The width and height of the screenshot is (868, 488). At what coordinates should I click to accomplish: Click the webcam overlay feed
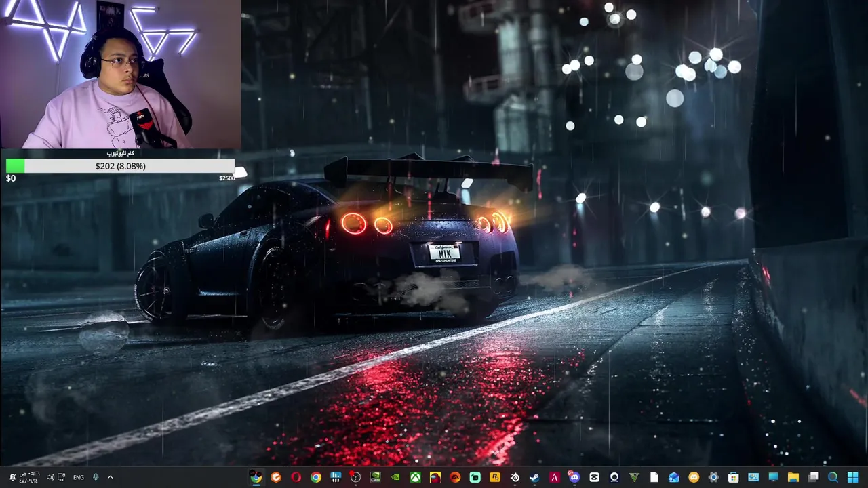click(x=120, y=74)
